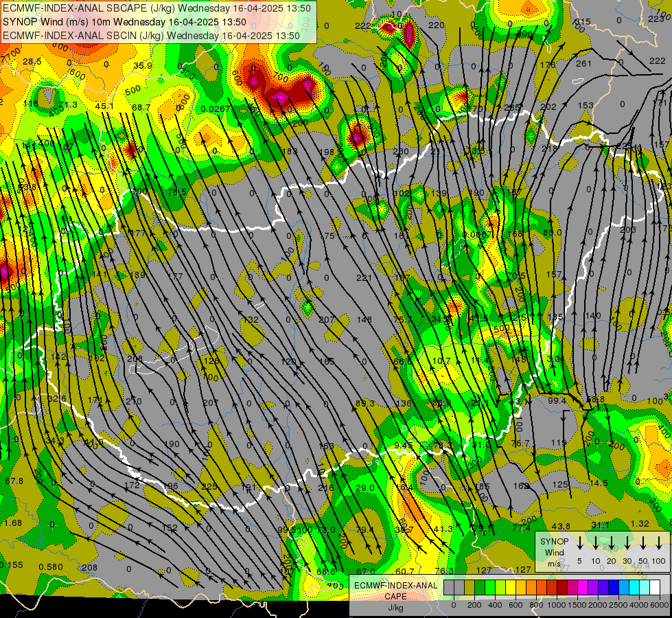Click the '221' value in the map center
Image resolution: width=672 pixels, height=618 pixels.
point(364,278)
